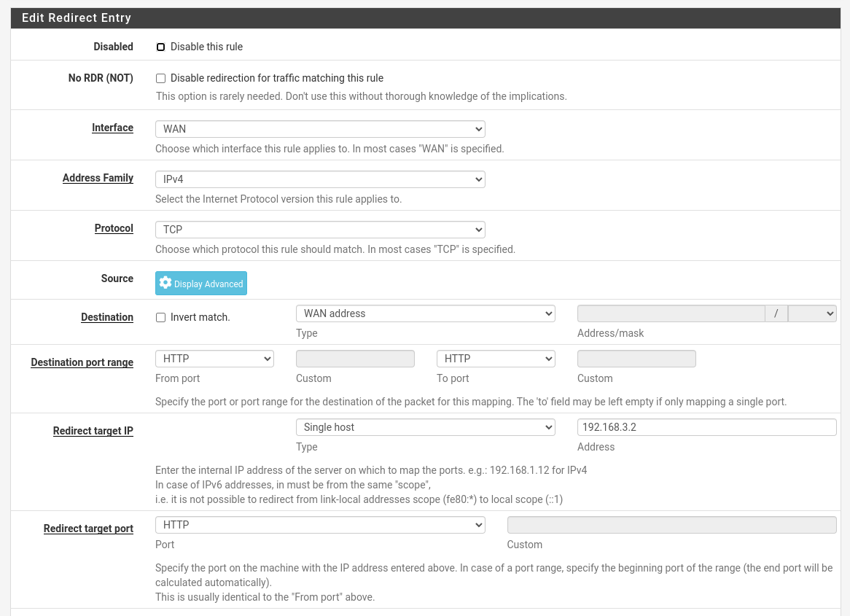850x616 pixels.
Task: Select the To port HTTP dropdown
Action: tap(496, 359)
